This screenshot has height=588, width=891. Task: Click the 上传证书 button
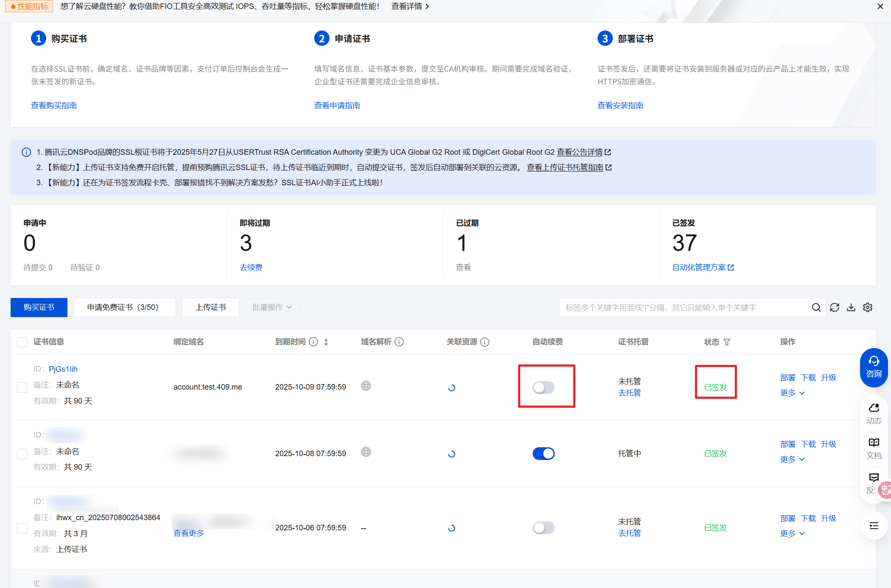pyautogui.click(x=210, y=307)
